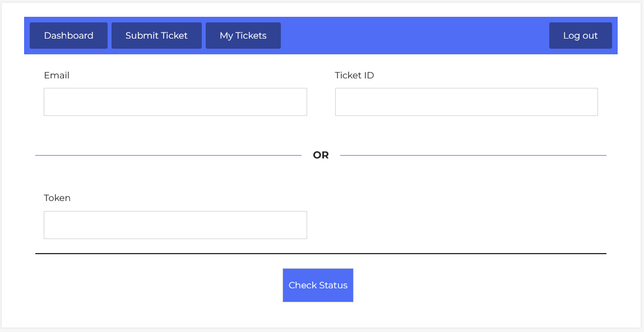Click empty space in blue navigation bar
The width and height of the screenshot is (644, 332).
point(415,36)
